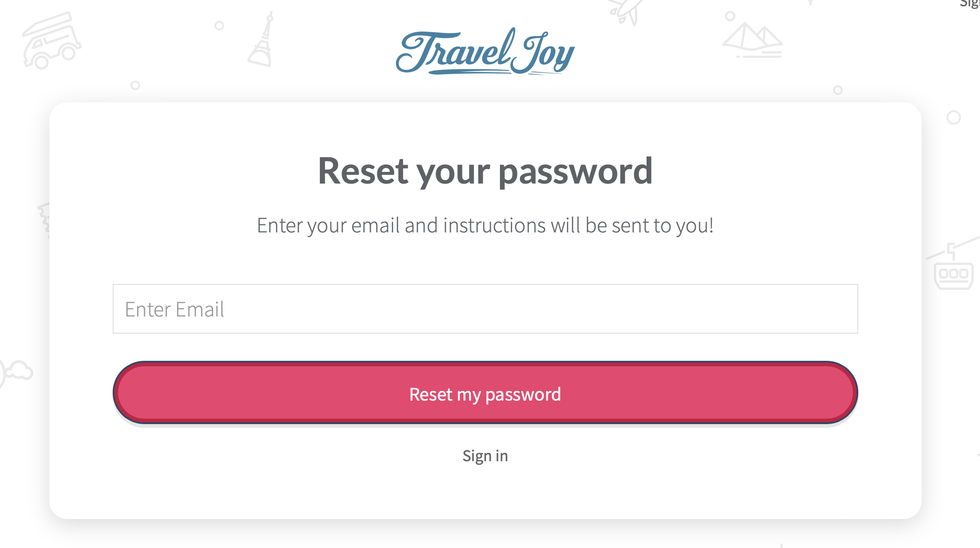Click the small circle below the camper van

point(135,85)
